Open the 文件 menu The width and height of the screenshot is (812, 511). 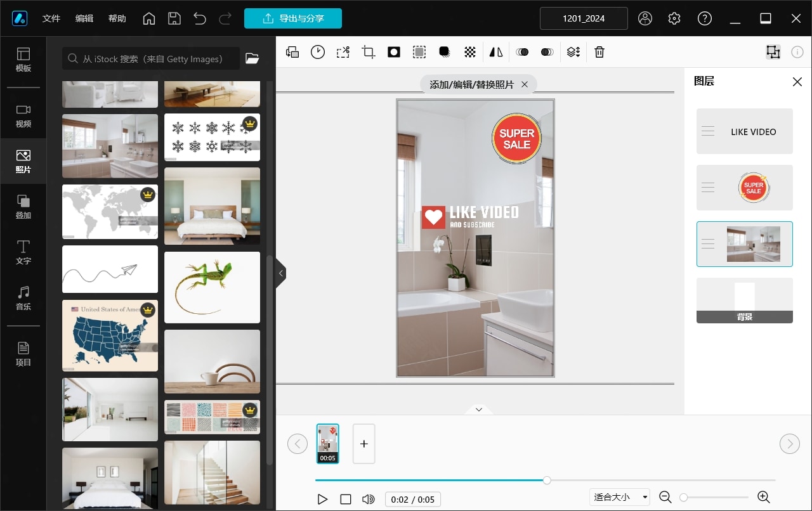tap(51, 18)
